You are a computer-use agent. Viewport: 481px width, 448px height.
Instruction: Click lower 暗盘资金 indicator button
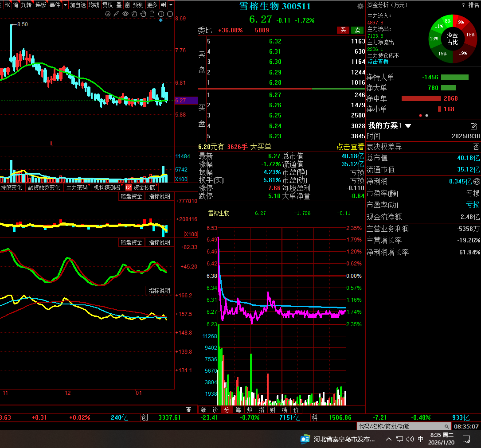[131, 242]
